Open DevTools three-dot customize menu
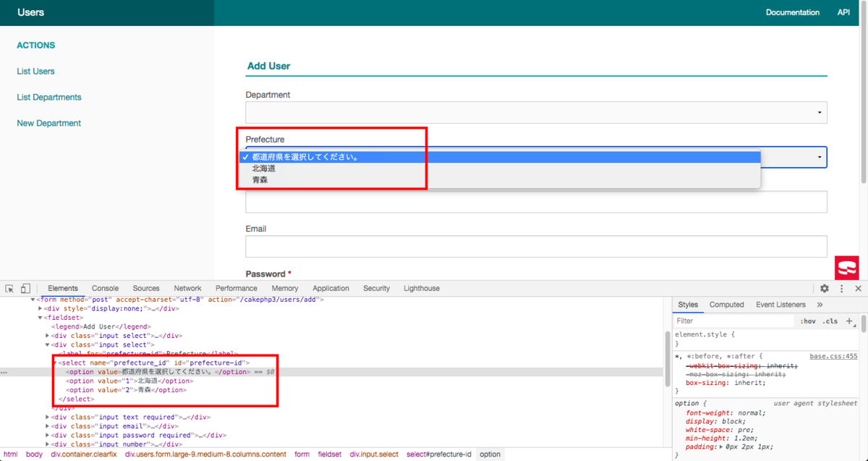Image resolution: width=868 pixels, height=461 pixels. [842, 288]
